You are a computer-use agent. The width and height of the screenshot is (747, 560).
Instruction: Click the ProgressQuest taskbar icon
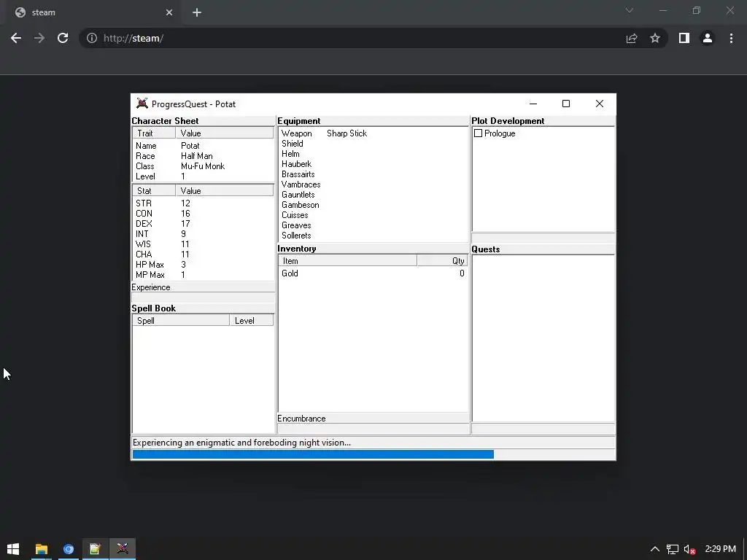coord(123,549)
